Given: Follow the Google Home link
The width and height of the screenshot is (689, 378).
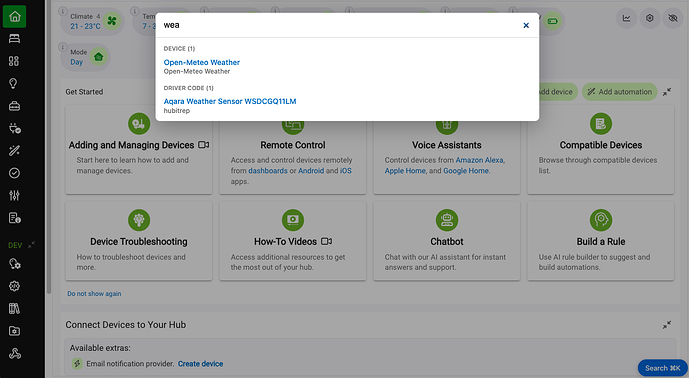Looking at the screenshot, I should (x=466, y=171).
